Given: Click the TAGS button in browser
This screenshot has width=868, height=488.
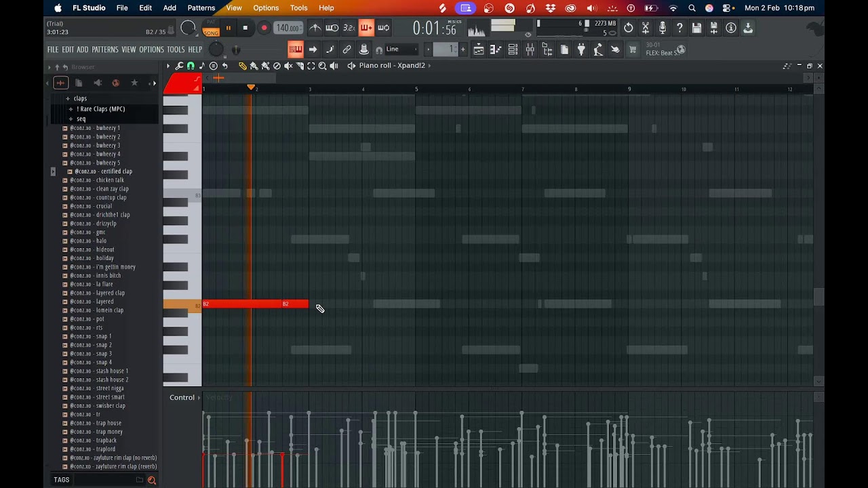Looking at the screenshot, I should click(x=62, y=480).
